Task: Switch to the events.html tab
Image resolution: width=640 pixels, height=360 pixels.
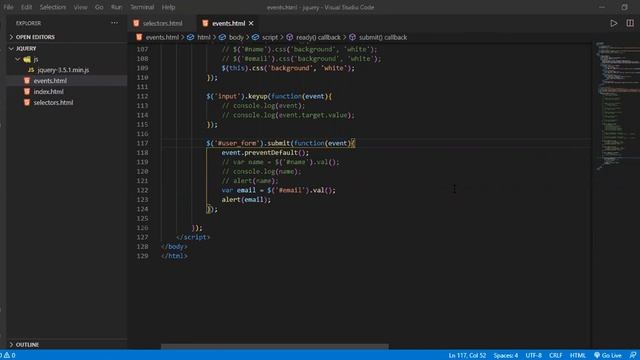Action: click(228, 23)
